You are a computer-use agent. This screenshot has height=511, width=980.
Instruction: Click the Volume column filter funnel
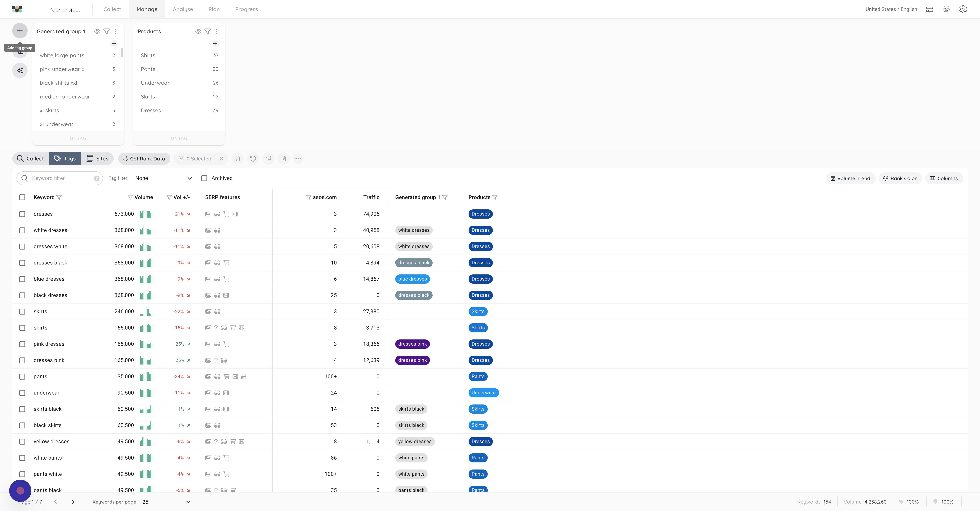tap(130, 197)
